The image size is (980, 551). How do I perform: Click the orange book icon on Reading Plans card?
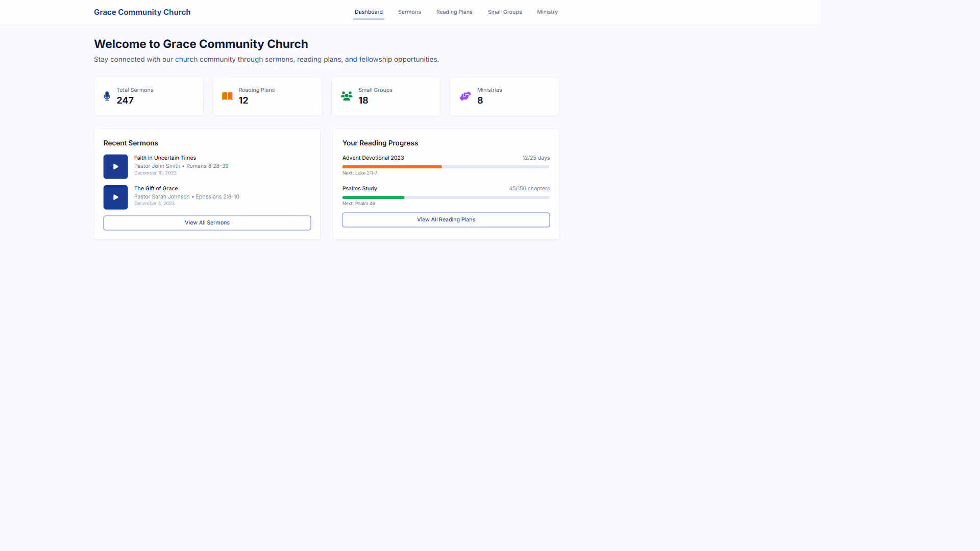(227, 96)
